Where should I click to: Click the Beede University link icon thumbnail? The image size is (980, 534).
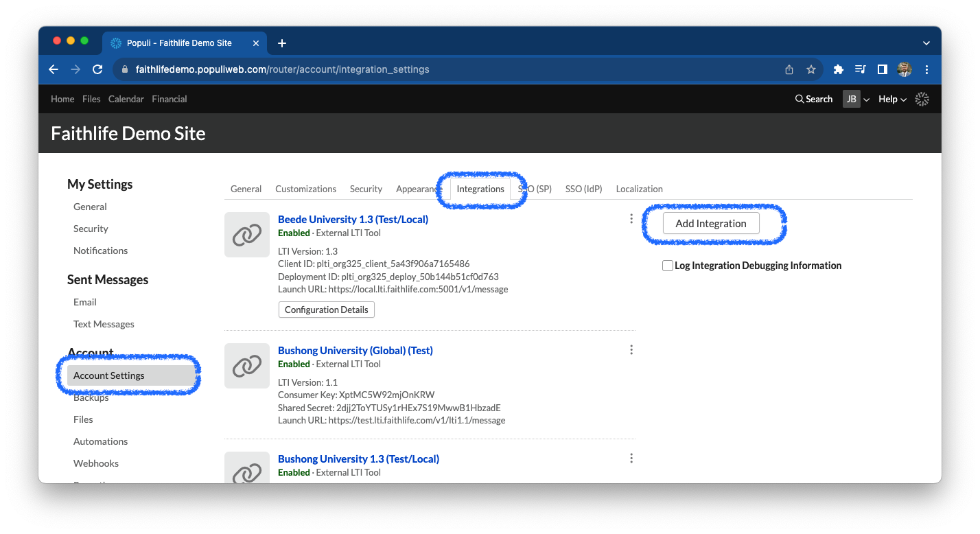247,235
